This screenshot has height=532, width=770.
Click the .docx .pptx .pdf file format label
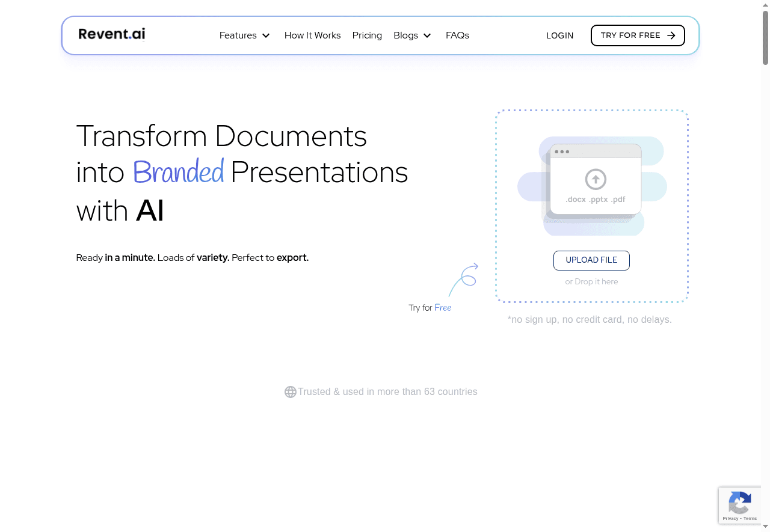click(x=595, y=199)
